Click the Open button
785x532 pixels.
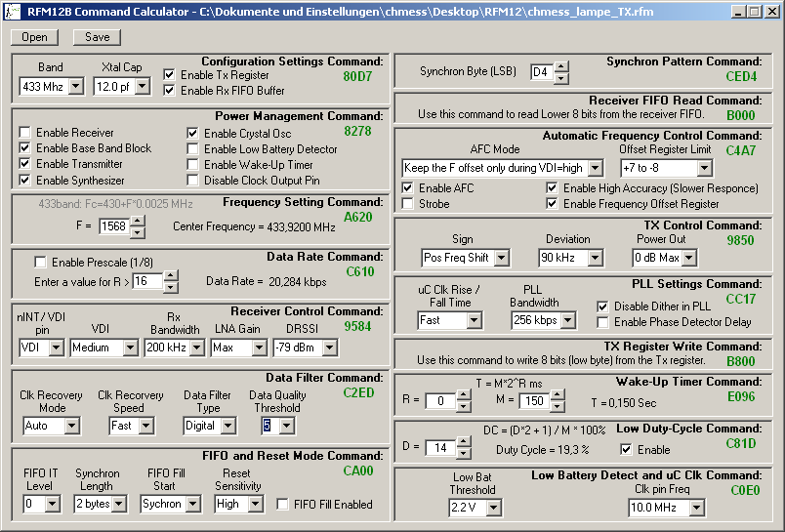pyautogui.click(x=34, y=37)
